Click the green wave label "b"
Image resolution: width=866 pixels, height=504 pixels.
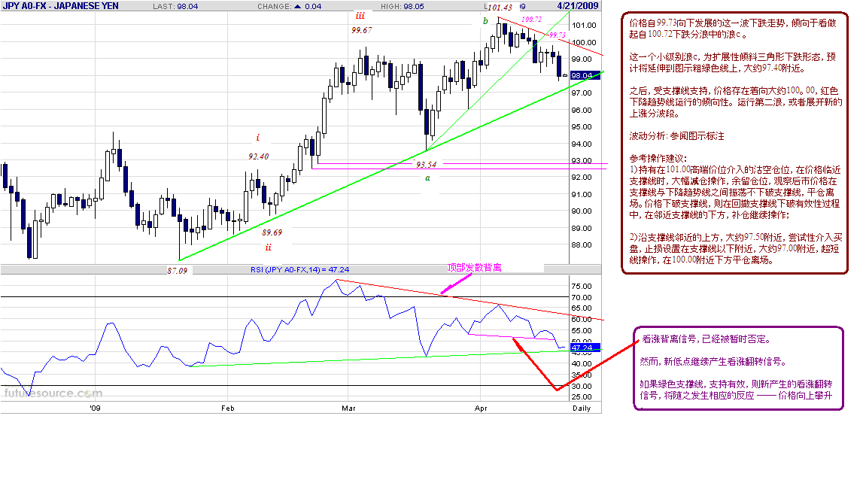pyautogui.click(x=485, y=21)
